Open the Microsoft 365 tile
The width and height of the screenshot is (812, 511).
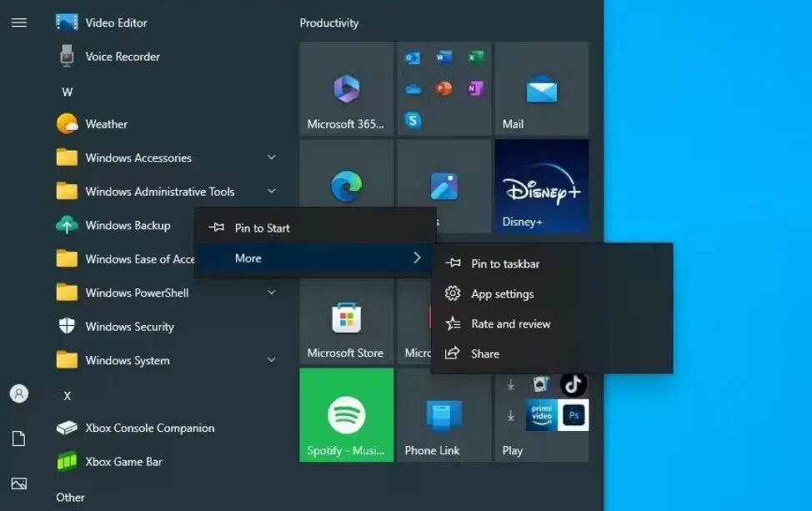point(347,89)
